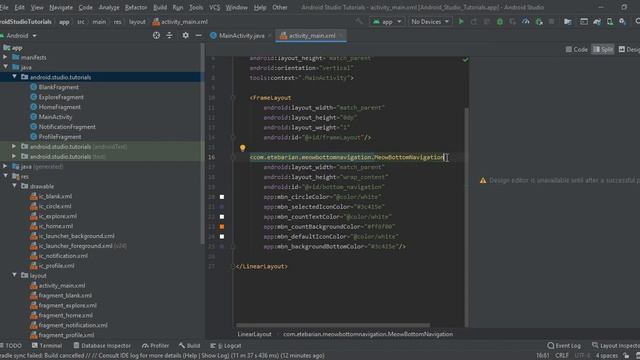Switch editor to Design view
The height and width of the screenshot is (360, 640).
[x=629, y=49]
